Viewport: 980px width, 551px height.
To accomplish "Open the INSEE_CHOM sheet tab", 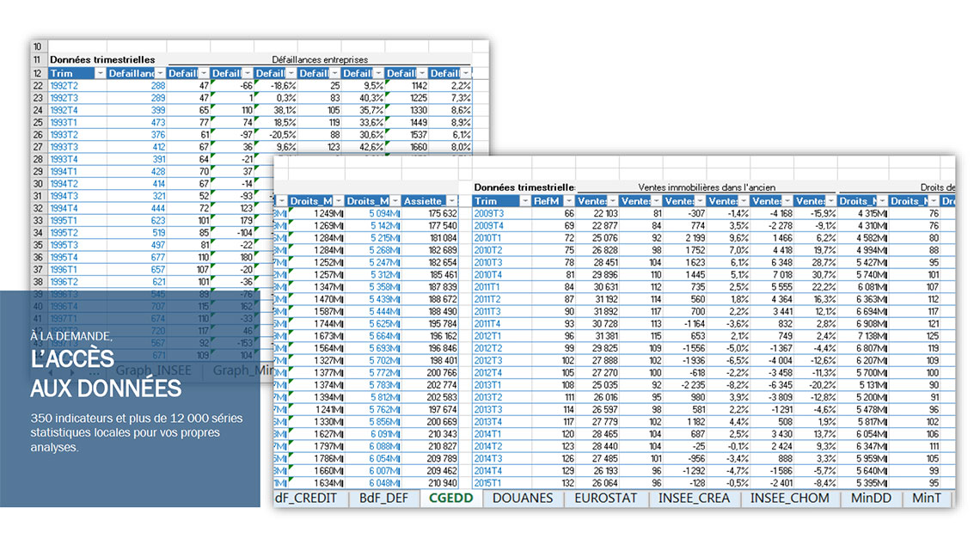I will (x=789, y=498).
